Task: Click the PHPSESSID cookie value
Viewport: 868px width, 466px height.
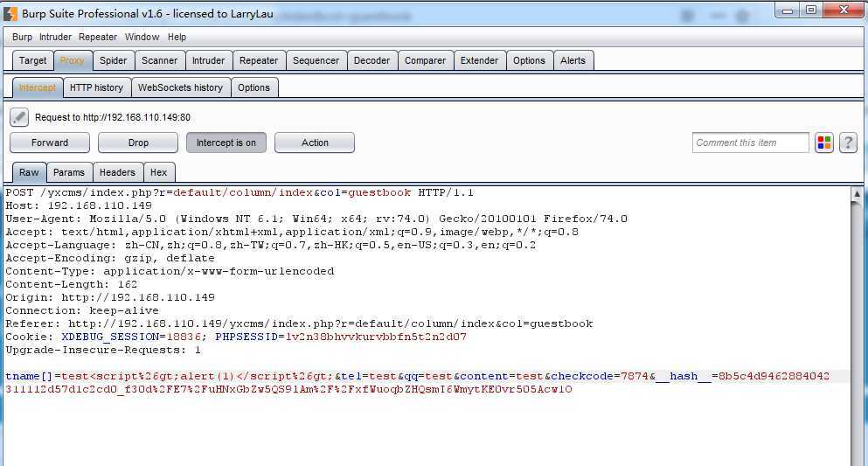Action: click(x=376, y=337)
